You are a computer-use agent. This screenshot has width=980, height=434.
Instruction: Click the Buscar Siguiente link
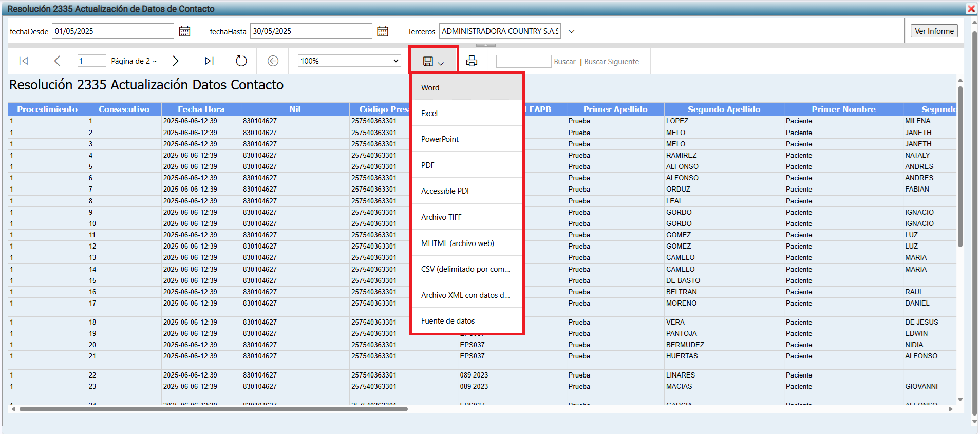pos(611,62)
